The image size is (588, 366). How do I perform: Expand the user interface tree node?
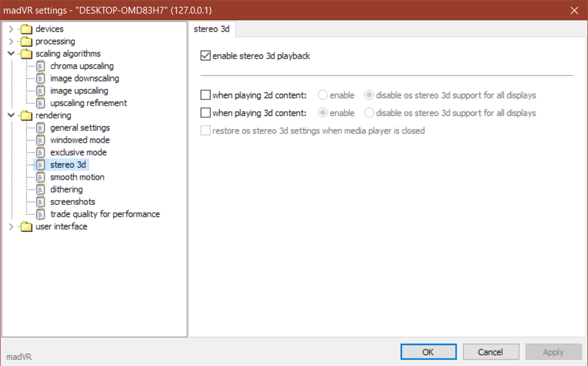11,227
